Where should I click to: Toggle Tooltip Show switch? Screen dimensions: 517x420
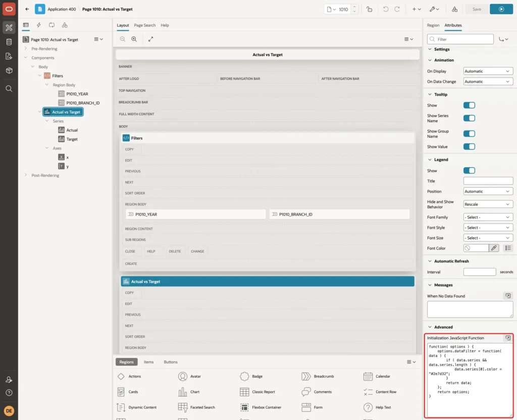469,105
